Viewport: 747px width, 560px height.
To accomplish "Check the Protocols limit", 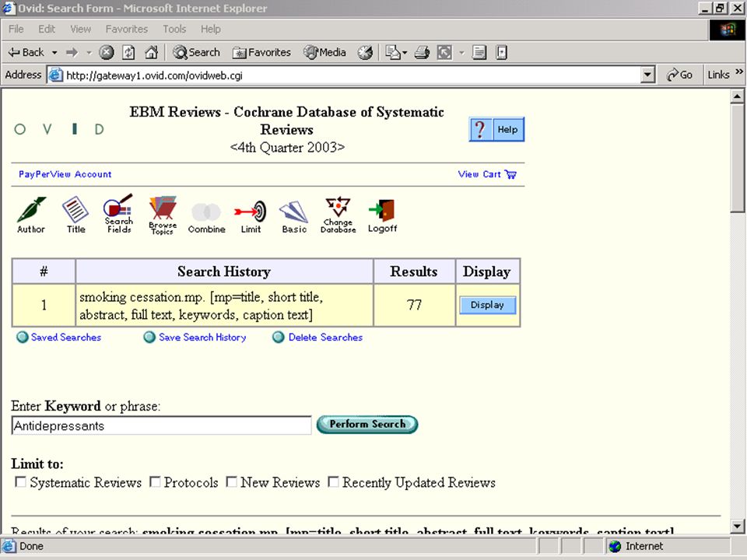I will (x=155, y=482).
